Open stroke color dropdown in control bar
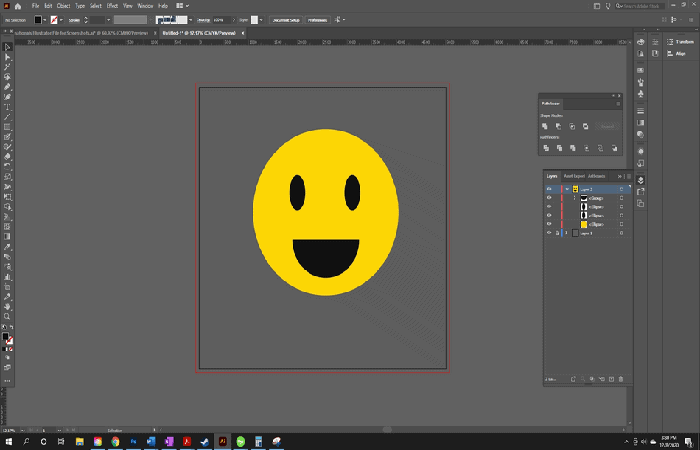The height and width of the screenshot is (450, 700). (61, 20)
